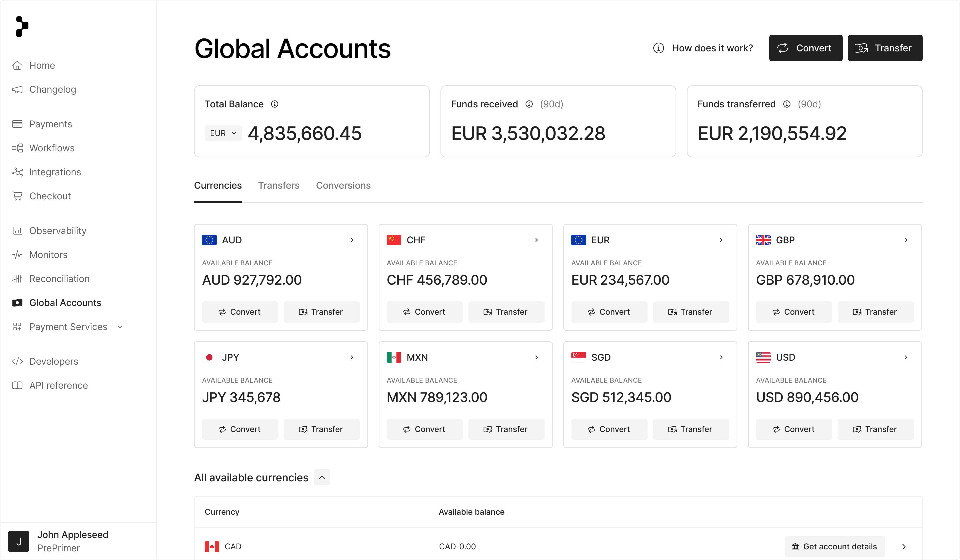This screenshot has height=560, width=960.
Task: Click Total Balance info icon
Action: click(x=275, y=104)
